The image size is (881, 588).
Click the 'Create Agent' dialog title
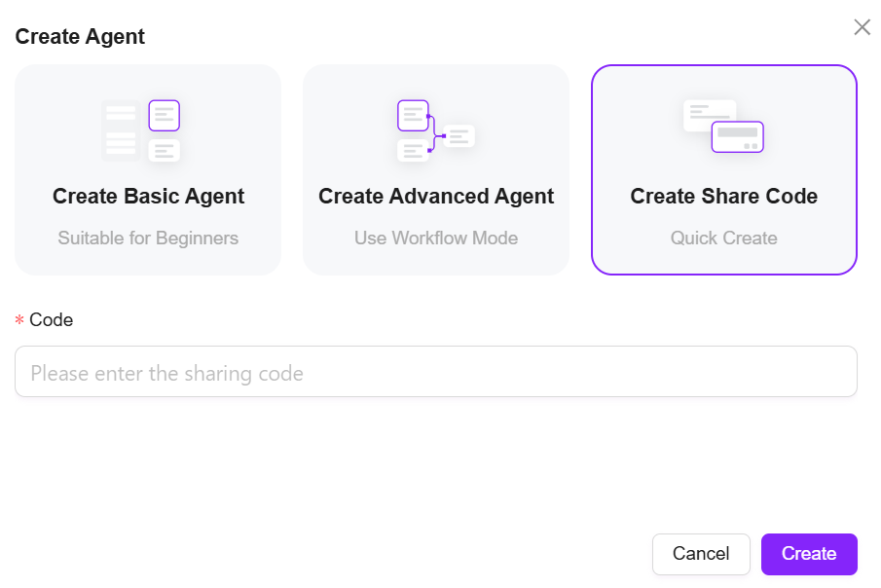click(x=80, y=37)
